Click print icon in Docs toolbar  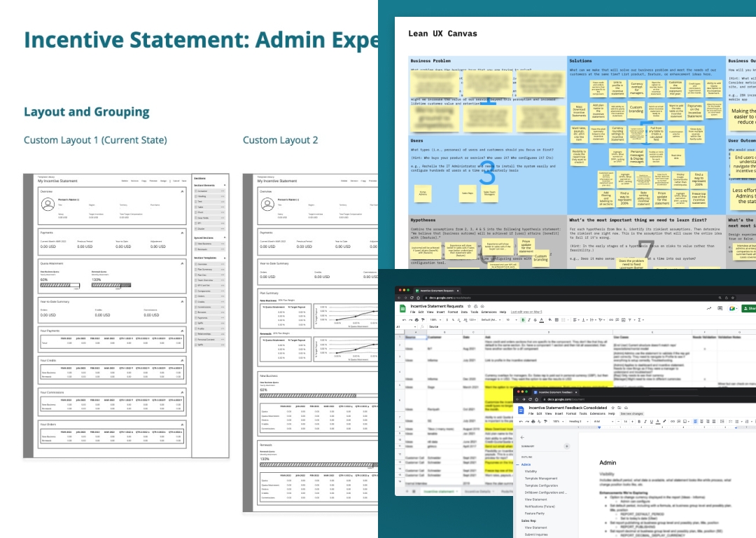[533, 421]
